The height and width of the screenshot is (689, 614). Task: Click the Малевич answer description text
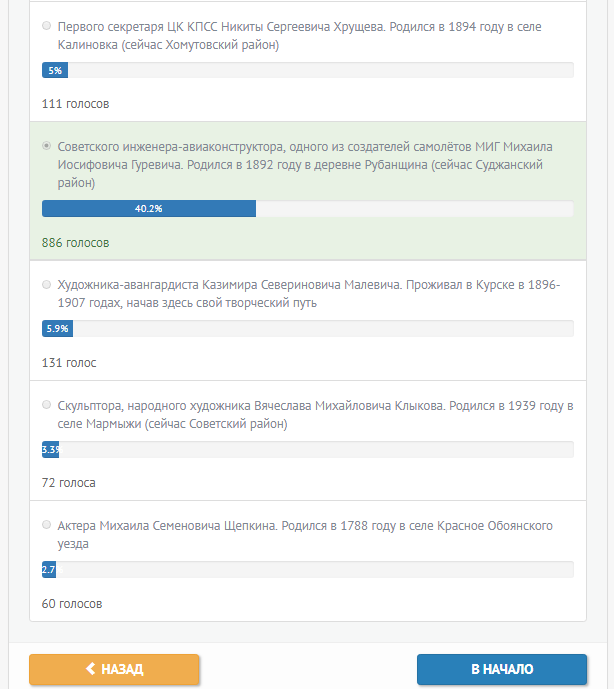(x=309, y=294)
